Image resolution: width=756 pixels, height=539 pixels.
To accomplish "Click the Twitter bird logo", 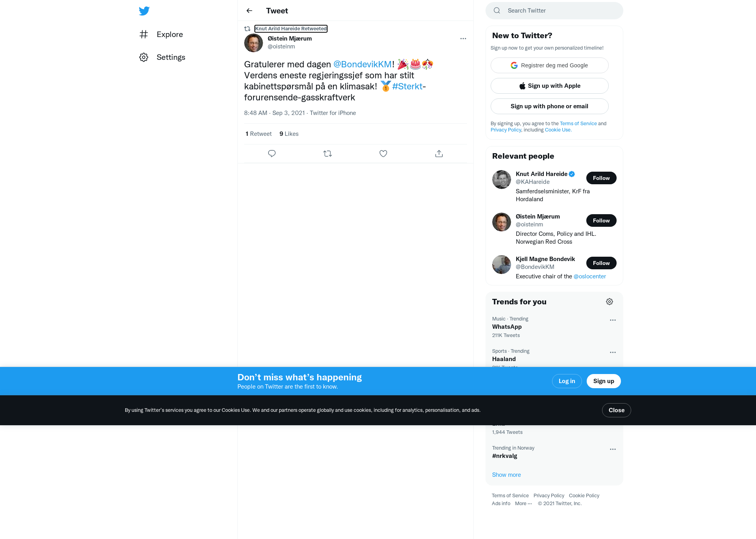I will pyautogui.click(x=144, y=11).
